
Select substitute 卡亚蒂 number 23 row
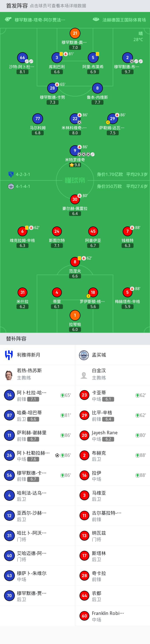point(112,395)
